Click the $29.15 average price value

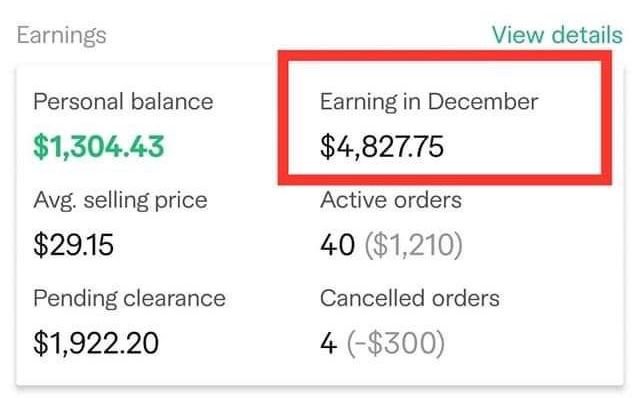tap(73, 245)
